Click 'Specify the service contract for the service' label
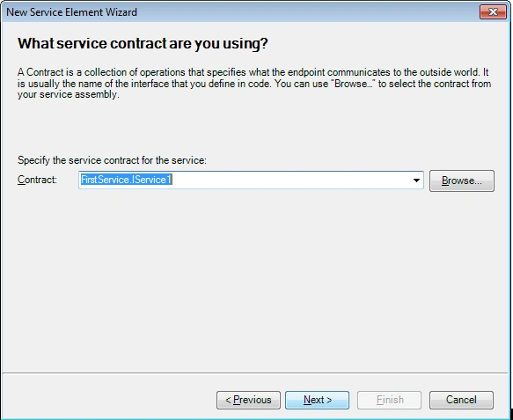 112,160
